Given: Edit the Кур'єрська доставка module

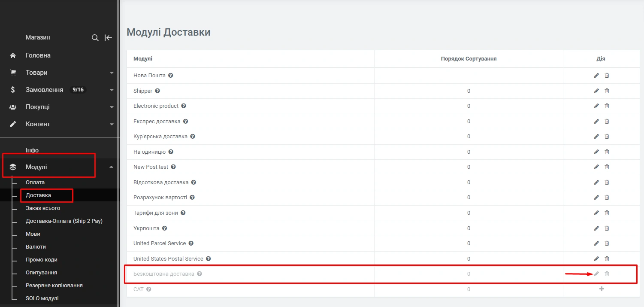Looking at the screenshot, I should pos(596,137).
